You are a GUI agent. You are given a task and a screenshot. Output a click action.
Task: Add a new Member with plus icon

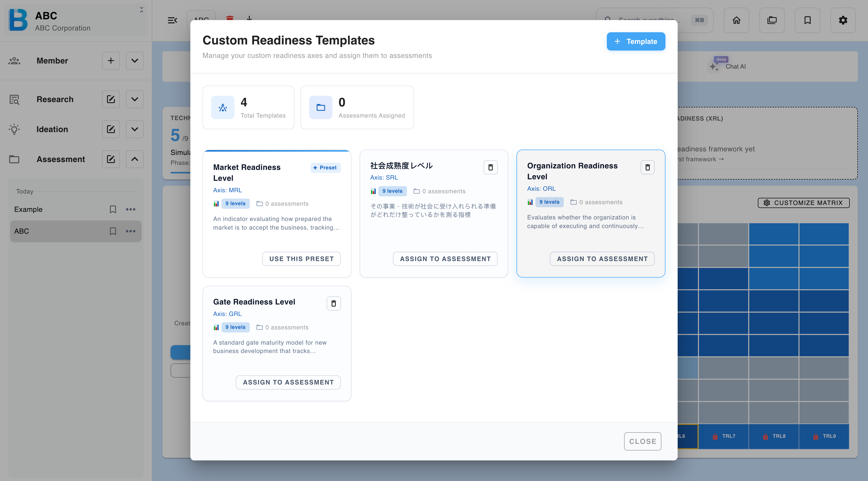[110, 61]
